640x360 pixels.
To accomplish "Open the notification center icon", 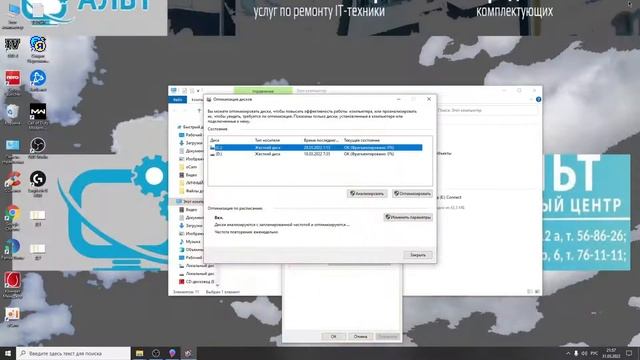I will tap(629, 353).
